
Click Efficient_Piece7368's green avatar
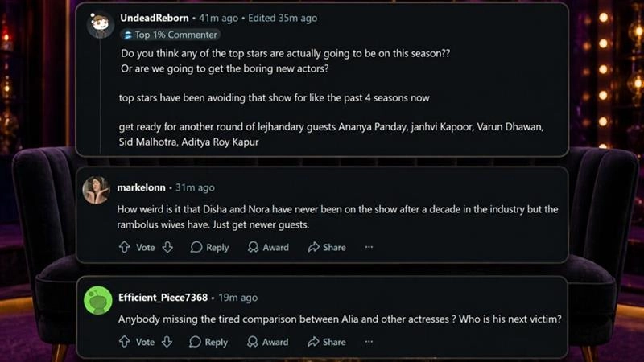click(97, 300)
